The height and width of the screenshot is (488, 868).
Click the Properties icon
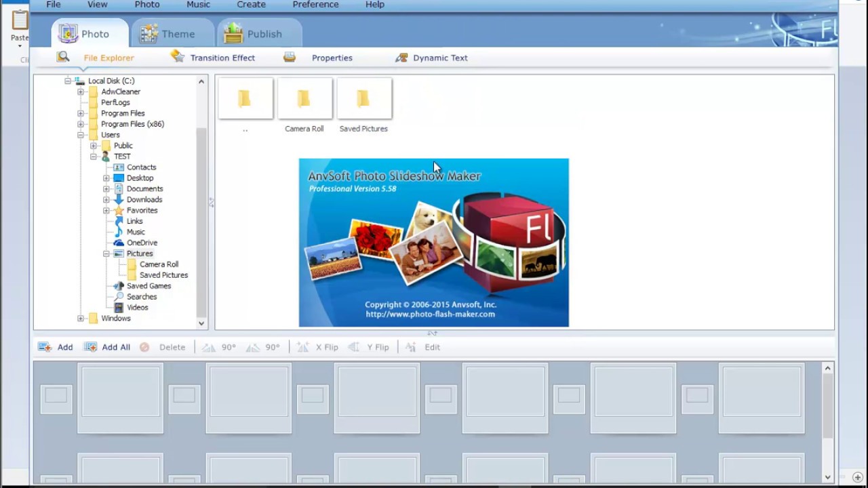click(290, 58)
